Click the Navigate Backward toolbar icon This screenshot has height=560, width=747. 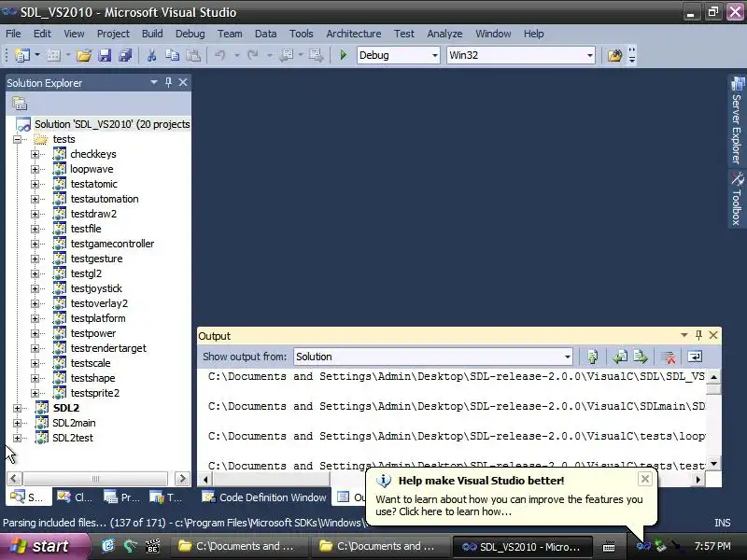pos(287,55)
